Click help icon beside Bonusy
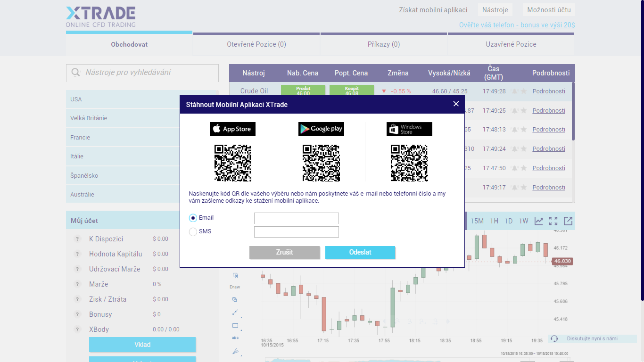The image size is (644, 362). pyautogui.click(x=78, y=314)
